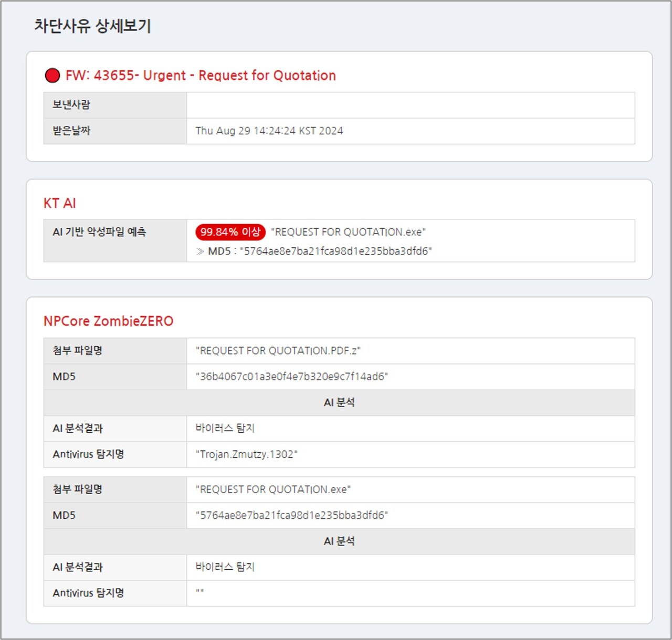Click the empty Antivirus 탐지명 value in last row

pos(410,593)
